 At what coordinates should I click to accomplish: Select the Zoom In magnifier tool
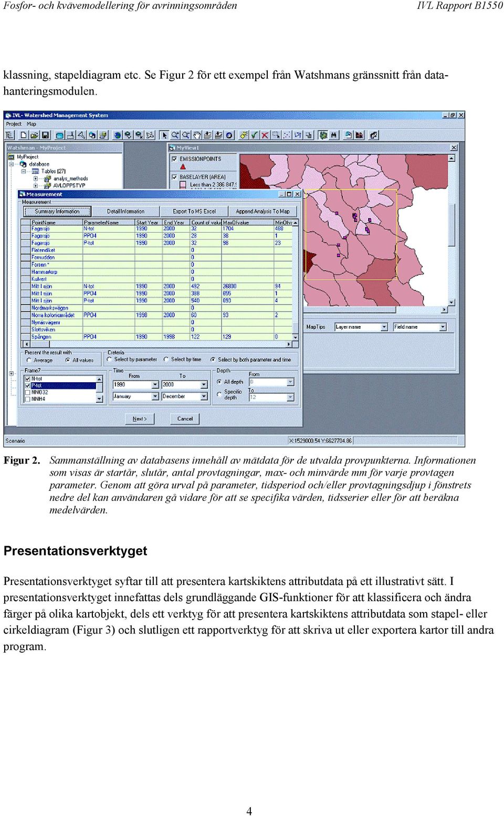tap(175, 135)
